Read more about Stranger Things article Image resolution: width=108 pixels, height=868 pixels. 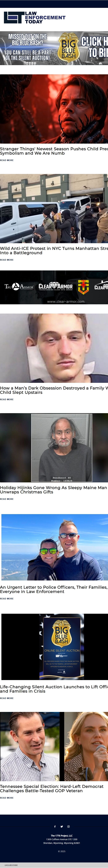point(7,160)
